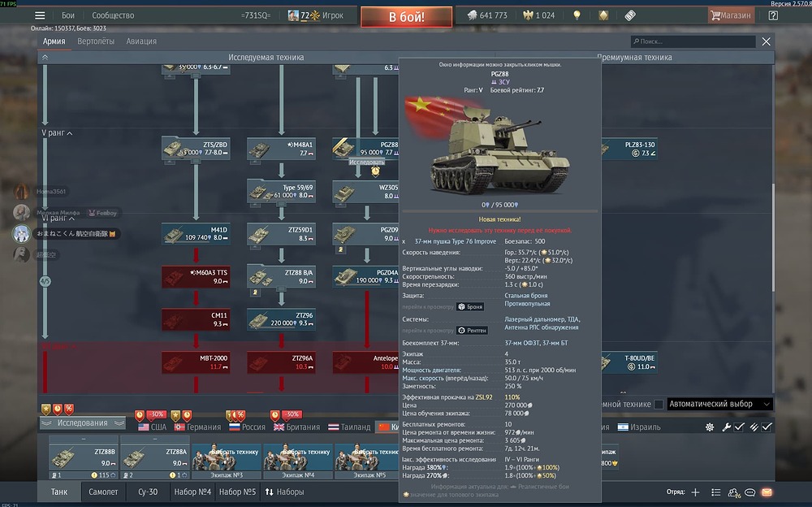Image resolution: width=812 pixels, height=507 pixels.
Task: Select Германия nation tab
Action: (x=197, y=427)
